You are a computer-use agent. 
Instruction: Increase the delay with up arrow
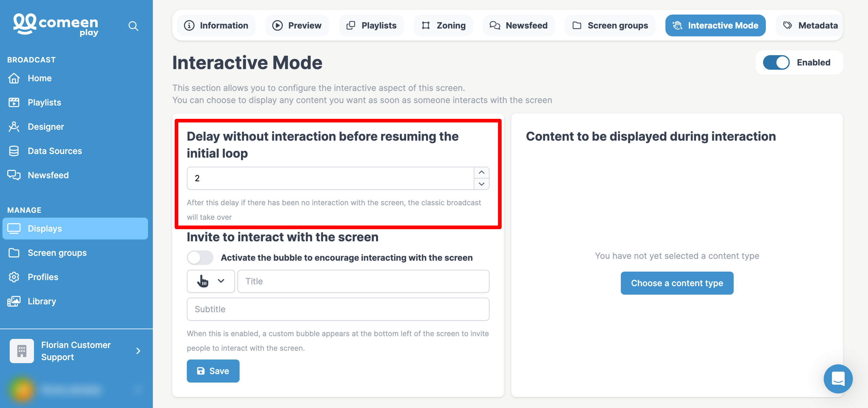click(x=482, y=172)
